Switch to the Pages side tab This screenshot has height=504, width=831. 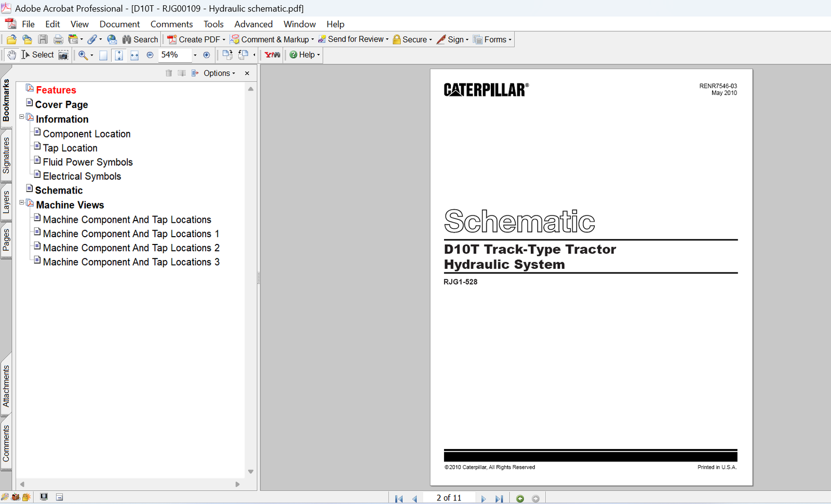point(6,240)
